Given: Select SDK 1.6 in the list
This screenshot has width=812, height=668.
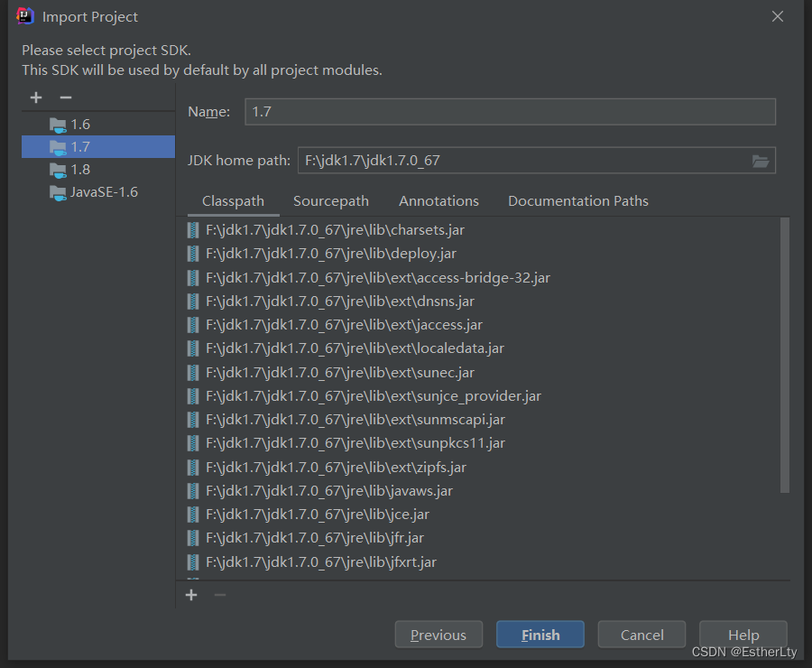Looking at the screenshot, I should click(x=98, y=125).
